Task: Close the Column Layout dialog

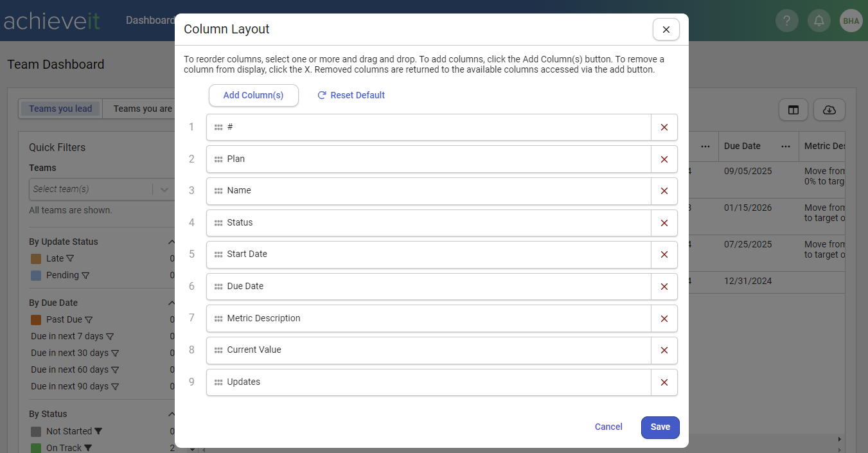Action: 666,30
